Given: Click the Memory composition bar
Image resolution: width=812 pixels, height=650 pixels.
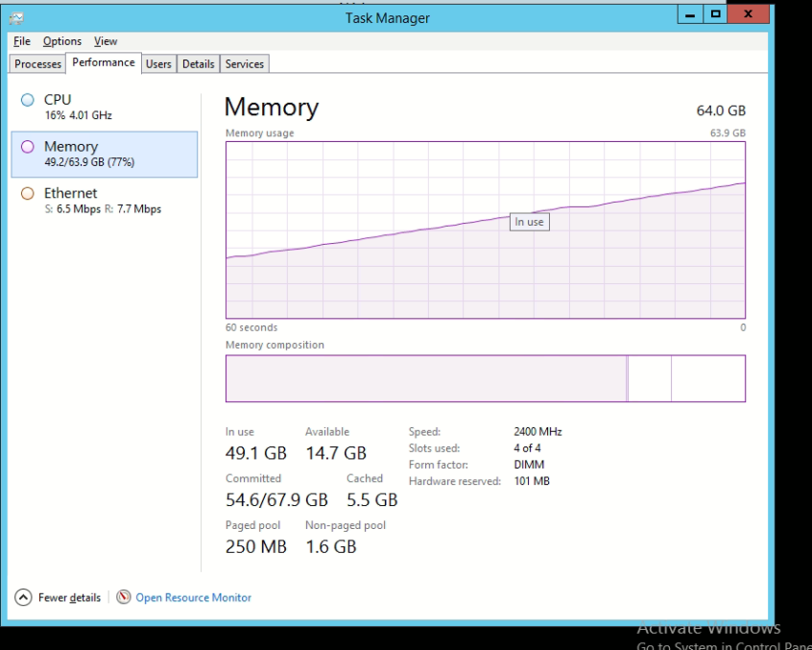Looking at the screenshot, I should pyautogui.click(x=486, y=378).
